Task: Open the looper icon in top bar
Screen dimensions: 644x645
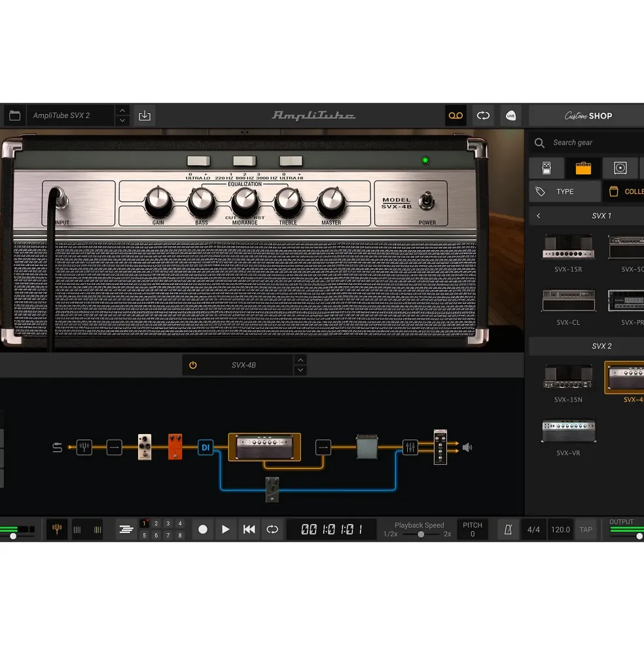Action: [x=483, y=116]
